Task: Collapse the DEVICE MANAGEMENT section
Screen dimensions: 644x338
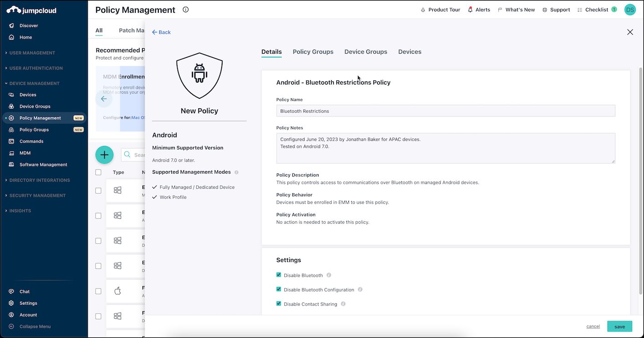Action: click(x=34, y=83)
